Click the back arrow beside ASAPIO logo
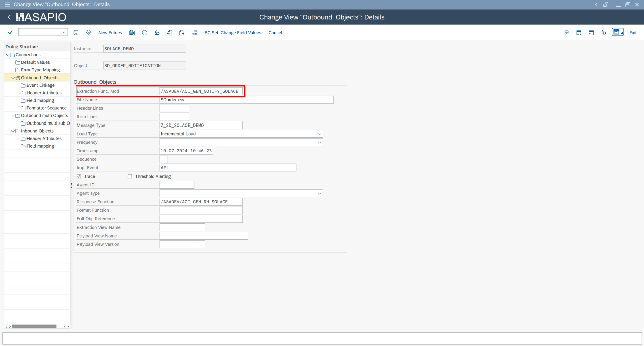Viewport: 644px width, 346px height. click(x=9, y=17)
